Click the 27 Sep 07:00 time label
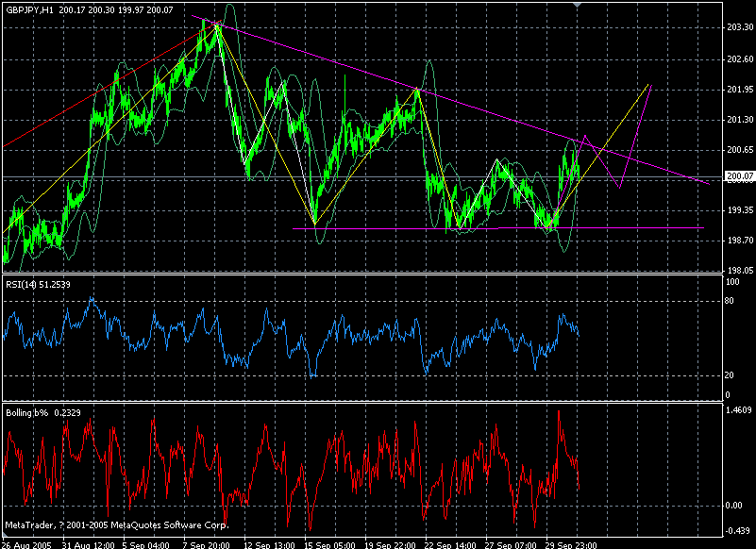Screen dimensions: 756x549 pos(511,545)
